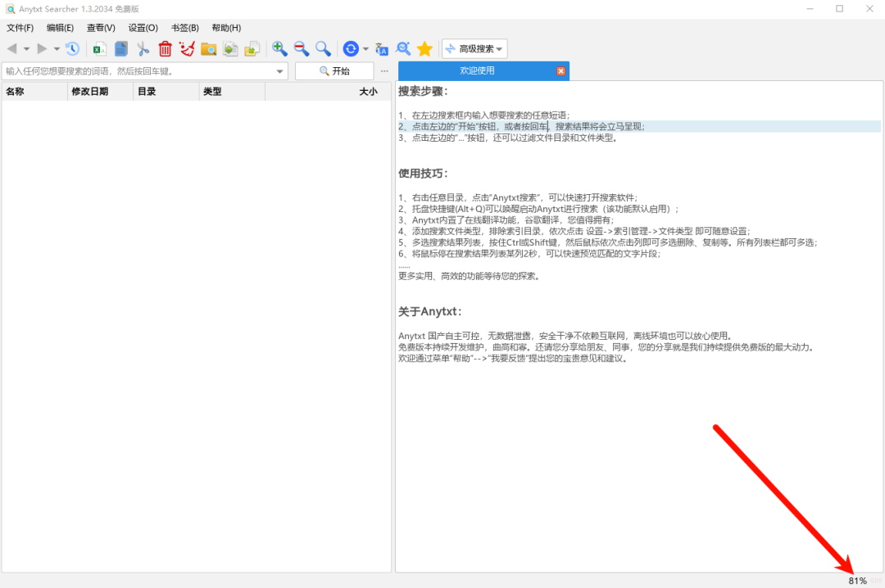The height and width of the screenshot is (588, 885).
Task: Click the 81% indicator in status bar
Action: point(857,581)
